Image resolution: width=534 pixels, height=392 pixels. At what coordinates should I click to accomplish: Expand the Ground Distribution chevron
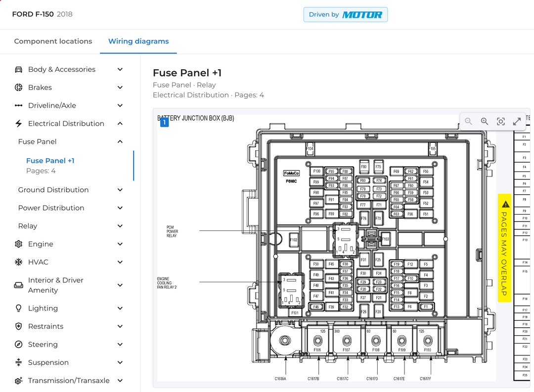[120, 190]
